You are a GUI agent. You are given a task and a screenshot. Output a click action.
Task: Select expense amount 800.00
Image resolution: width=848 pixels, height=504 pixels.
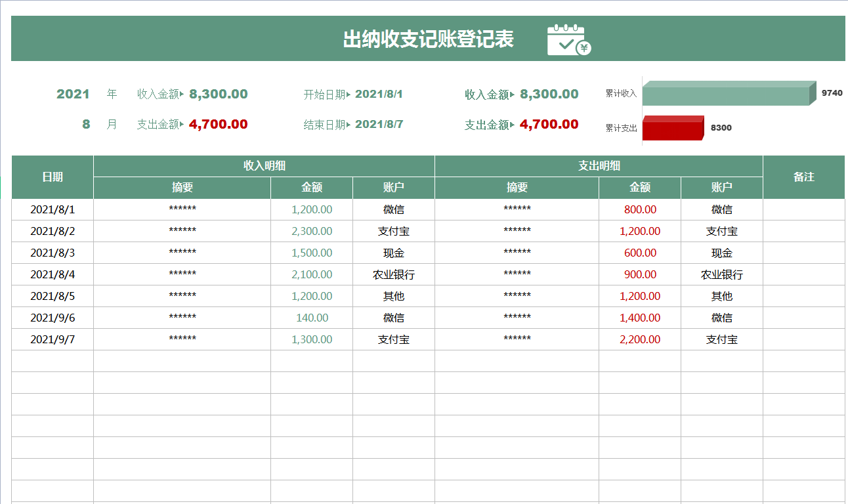point(640,209)
